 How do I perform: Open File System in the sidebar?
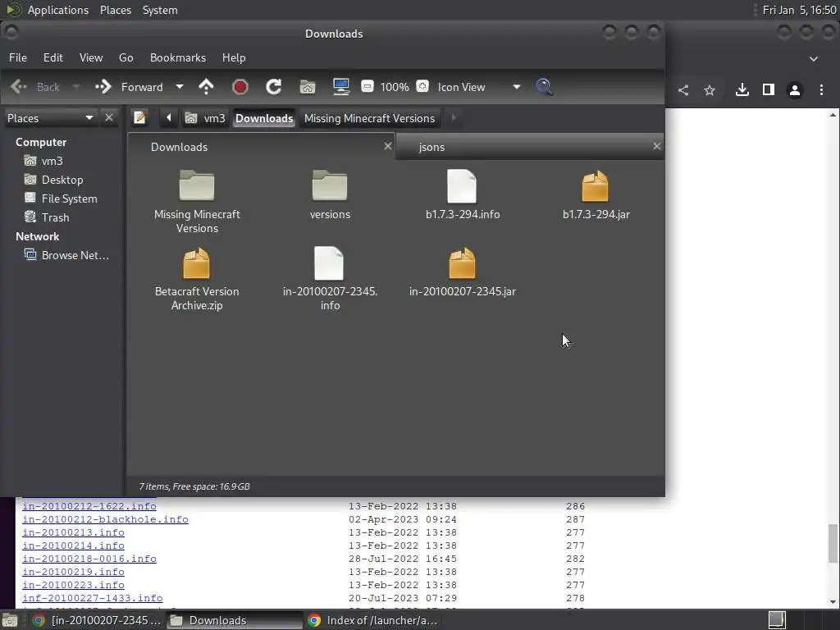click(69, 199)
